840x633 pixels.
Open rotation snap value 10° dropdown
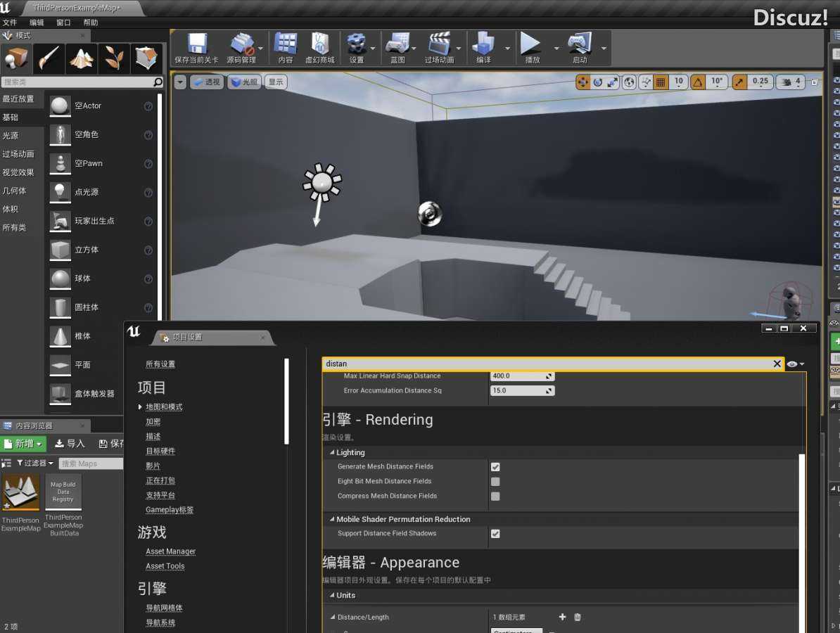[x=716, y=82]
